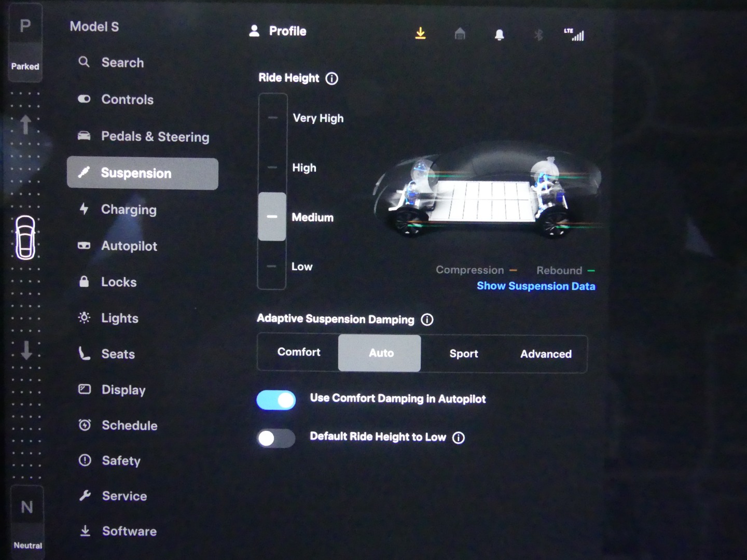Open notifications bell icon

pos(499,35)
